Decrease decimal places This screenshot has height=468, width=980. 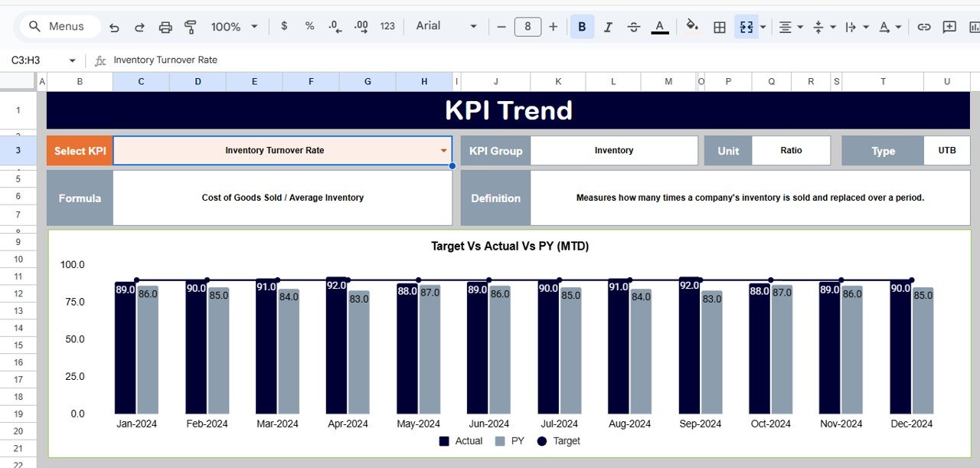[x=334, y=26]
